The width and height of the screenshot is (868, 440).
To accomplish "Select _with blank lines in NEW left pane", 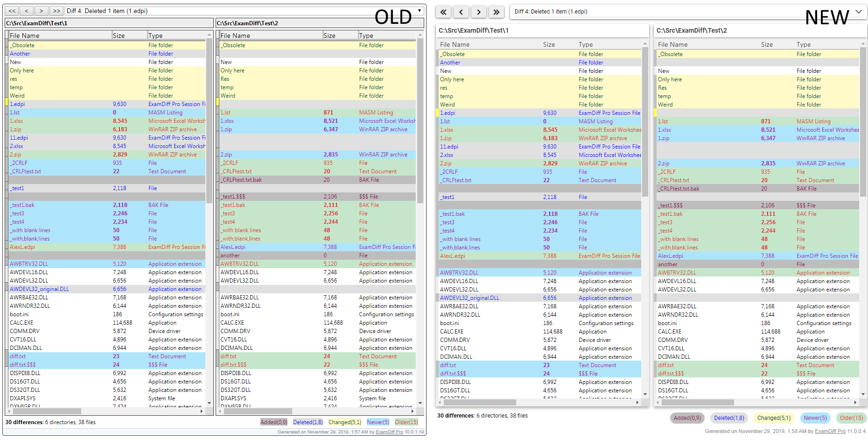I will (539, 239).
